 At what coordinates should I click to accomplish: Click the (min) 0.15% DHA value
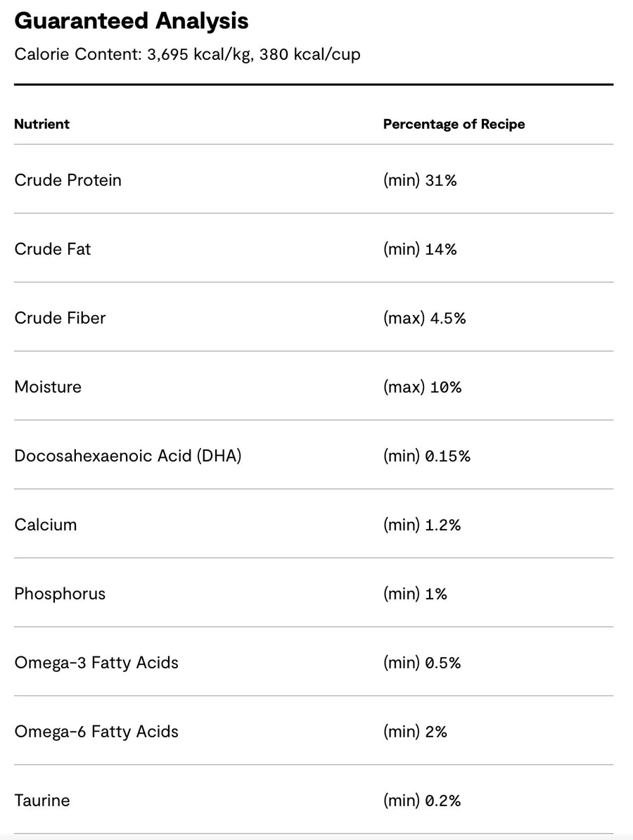point(426,456)
